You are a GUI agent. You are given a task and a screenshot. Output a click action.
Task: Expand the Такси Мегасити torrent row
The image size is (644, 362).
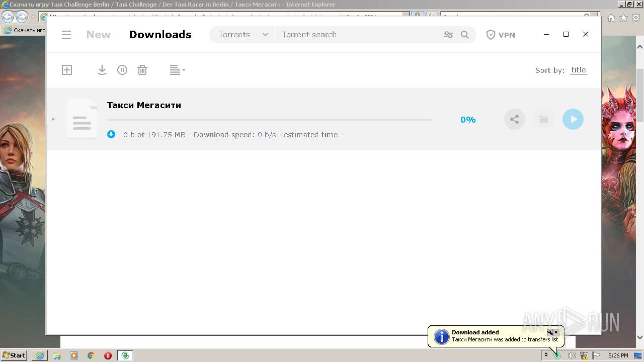click(53, 119)
